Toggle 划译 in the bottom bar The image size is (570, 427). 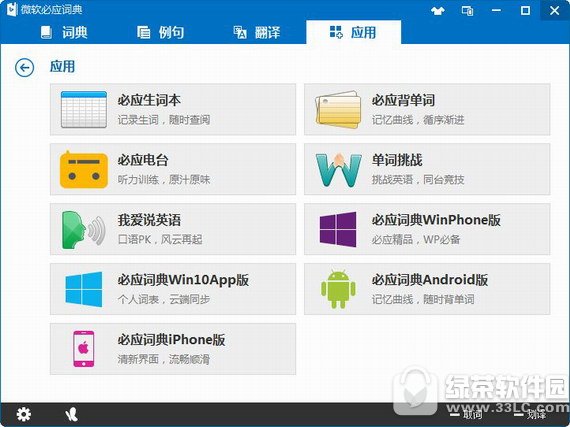click(530, 415)
